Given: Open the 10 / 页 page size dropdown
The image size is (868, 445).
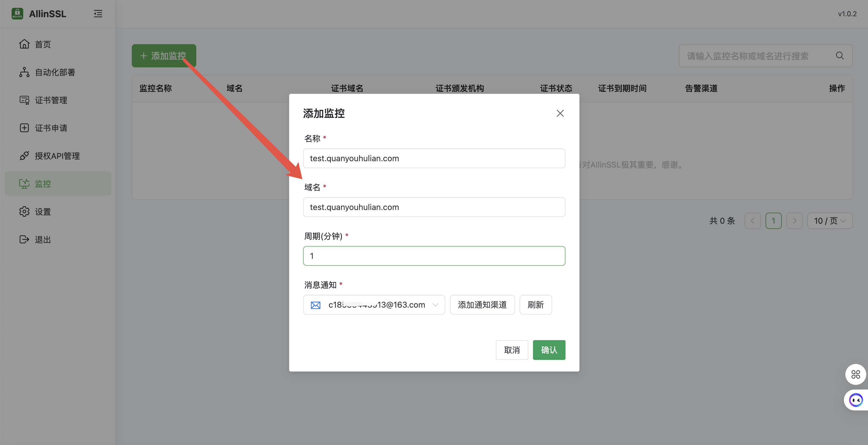Looking at the screenshot, I should [x=830, y=221].
